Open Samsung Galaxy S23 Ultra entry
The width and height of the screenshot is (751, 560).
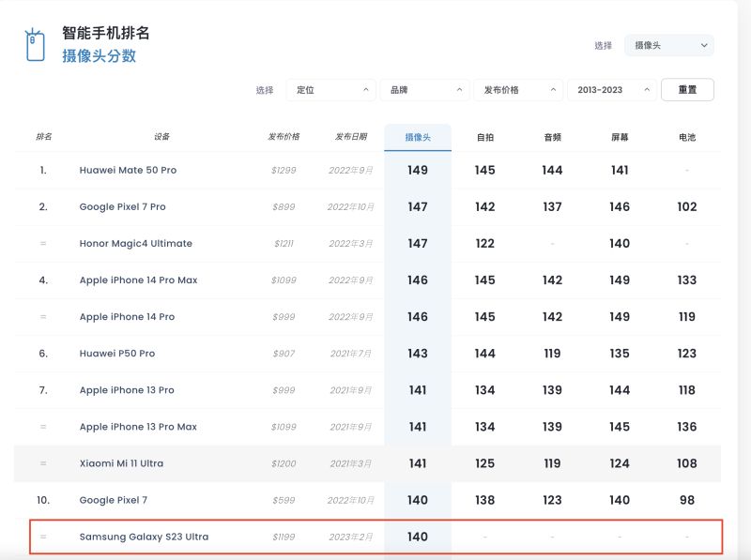point(144,537)
